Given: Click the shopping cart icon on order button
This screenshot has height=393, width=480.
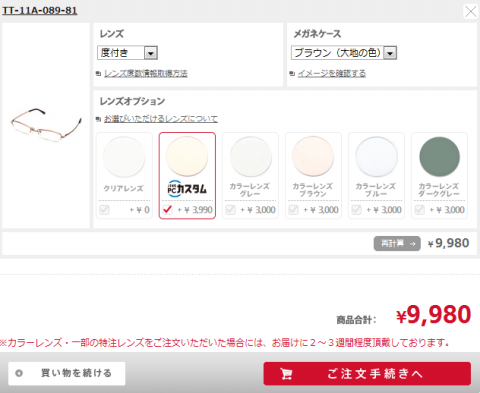Looking at the screenshot, I should [x=286, y=374].
